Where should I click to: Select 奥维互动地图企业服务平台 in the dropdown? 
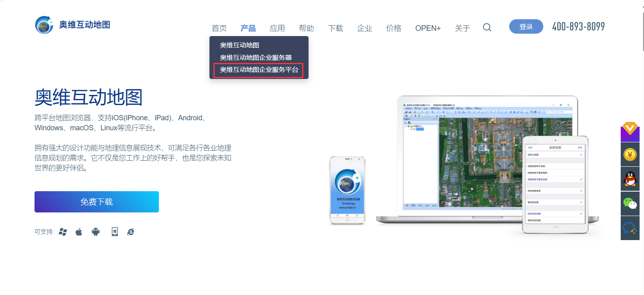pyautogui.click(x=259, y=70)
